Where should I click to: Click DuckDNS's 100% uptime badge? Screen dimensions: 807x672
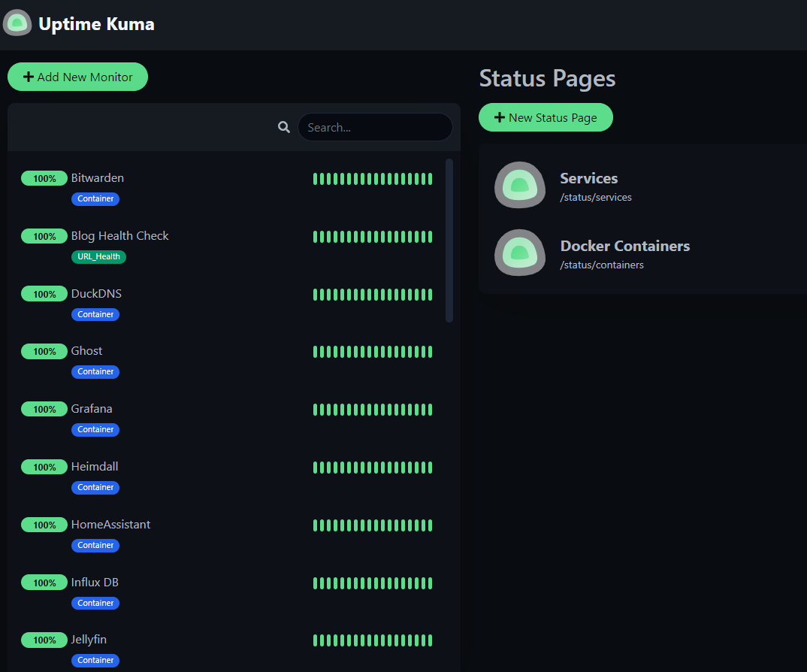coord(44,293)
